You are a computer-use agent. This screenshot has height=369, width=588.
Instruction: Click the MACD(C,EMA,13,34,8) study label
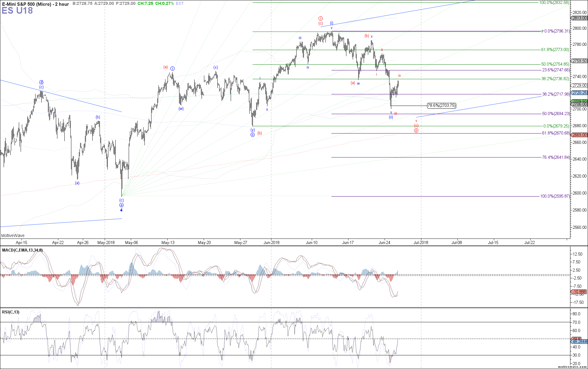pos(22,250)
